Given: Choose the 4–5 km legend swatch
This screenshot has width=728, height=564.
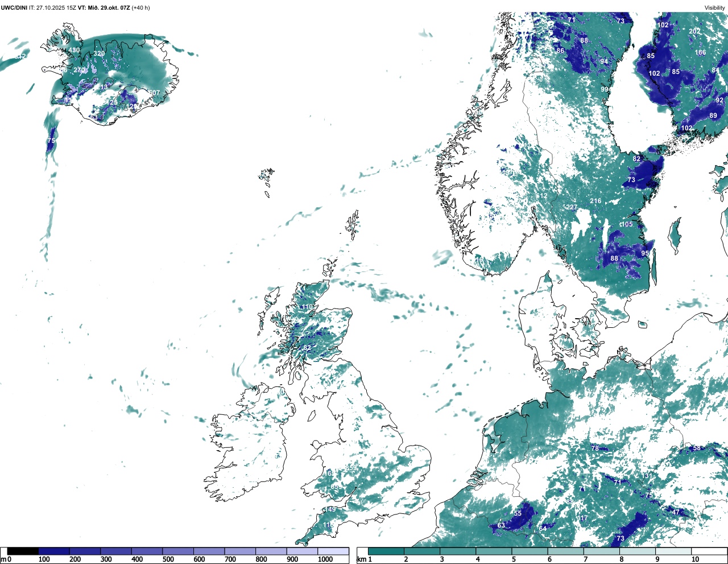Looking at the screenshot, I should (x=494, y=551).
